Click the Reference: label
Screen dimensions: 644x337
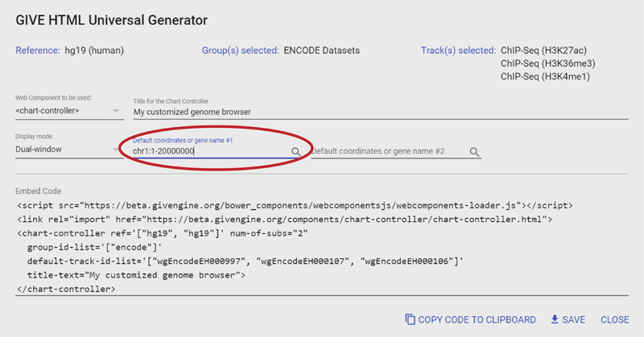pyautogui.click(x=38, y=51)
